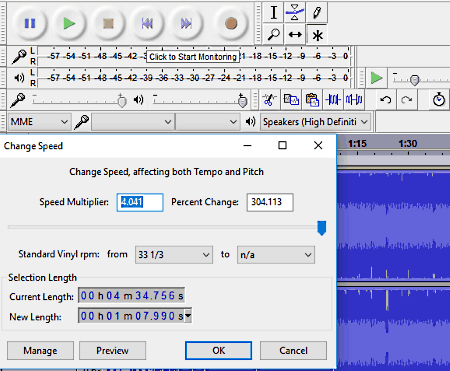Start playback with the large Play button
The image size is (450, 371).
[x=69, y=23]
